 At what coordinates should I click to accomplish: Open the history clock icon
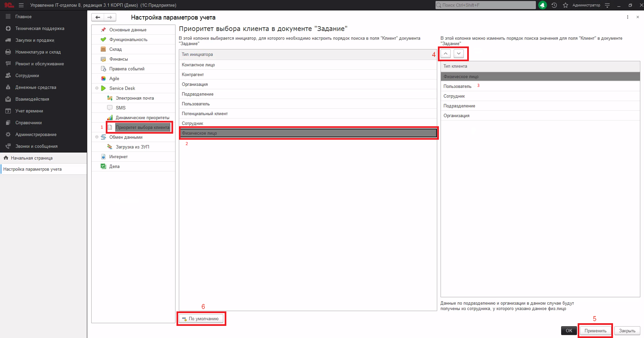[x=554, y=5]
